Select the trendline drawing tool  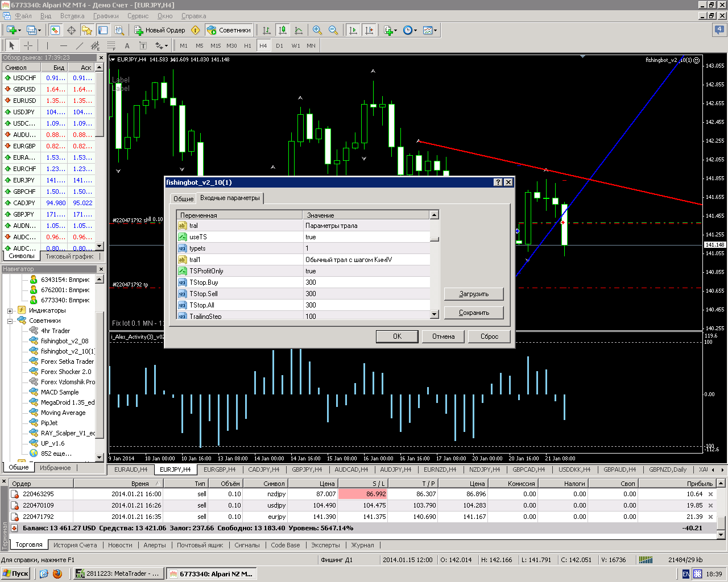79,45
